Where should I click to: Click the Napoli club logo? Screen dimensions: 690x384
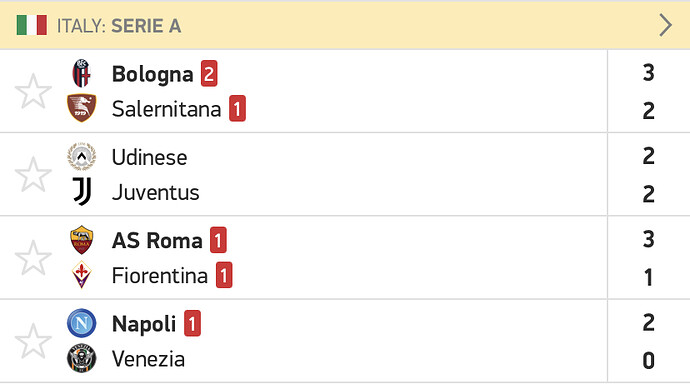(81, 323)
